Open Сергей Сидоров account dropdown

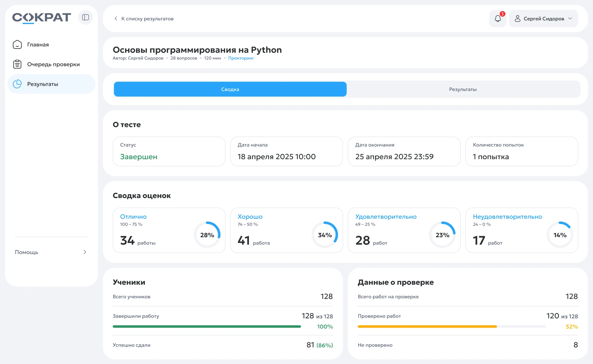click(544, 19)
